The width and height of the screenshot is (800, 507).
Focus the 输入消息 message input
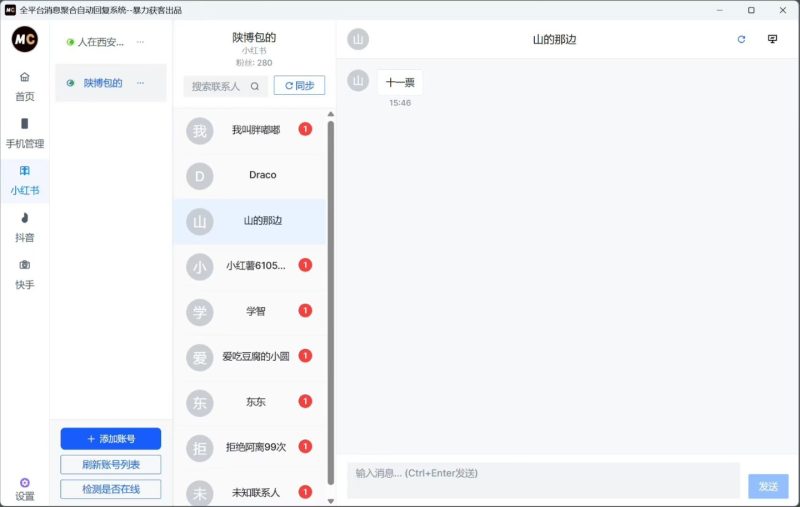543,480
